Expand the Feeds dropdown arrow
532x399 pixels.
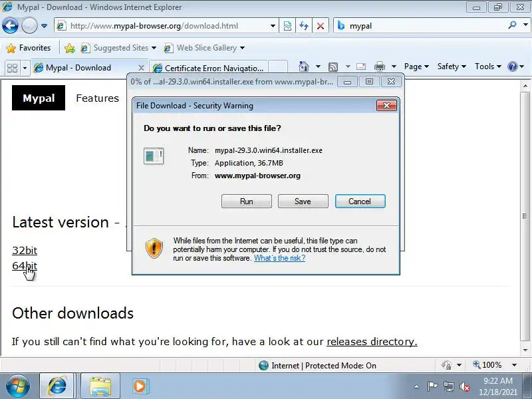coord(348,66)
